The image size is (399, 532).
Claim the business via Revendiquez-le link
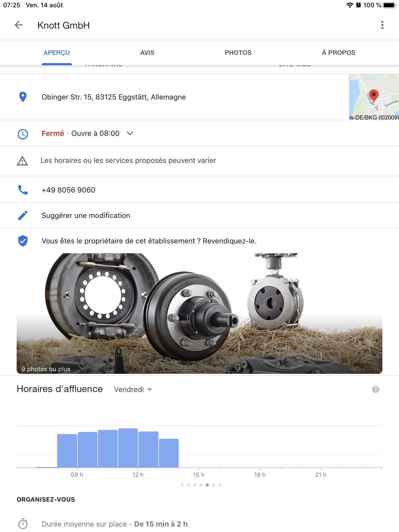pyautogui.click(x=229, y=241)
